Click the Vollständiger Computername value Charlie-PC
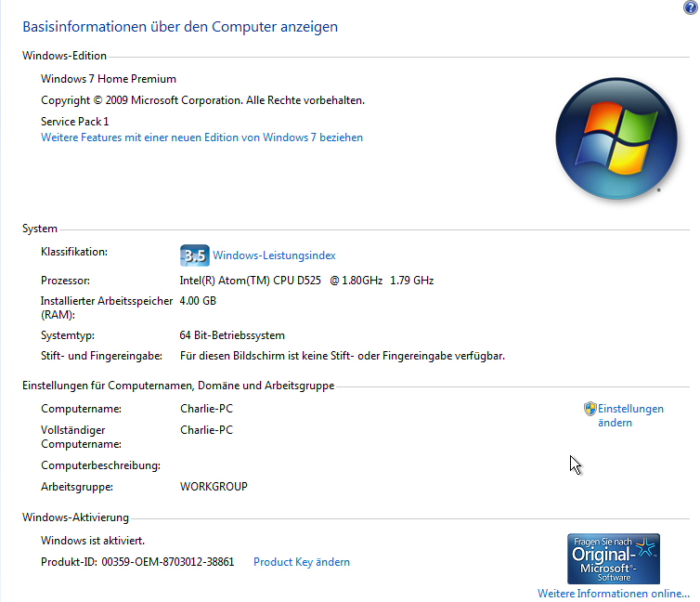This screenshot has width=700, height=602. point(207,430)
